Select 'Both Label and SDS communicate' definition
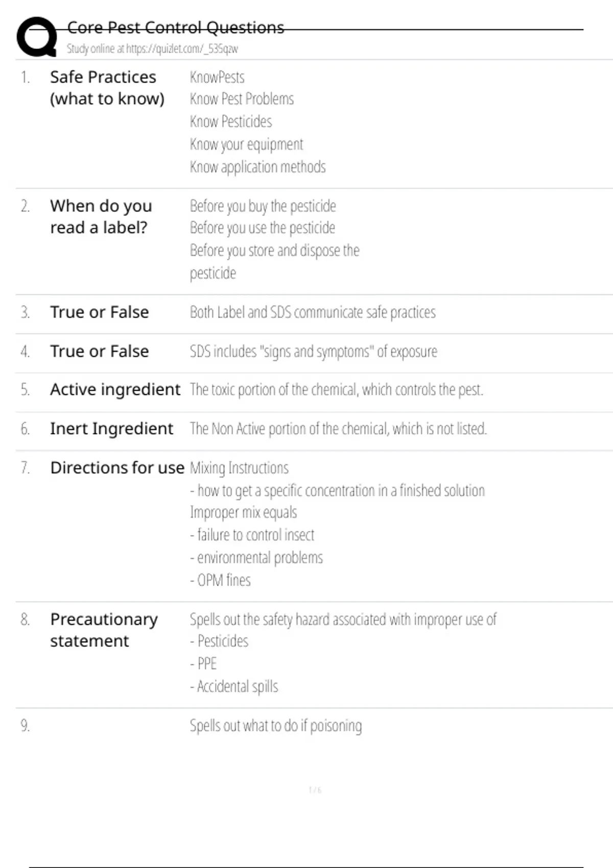Viewport: 613px width, 868px height. tap(313, 312)
